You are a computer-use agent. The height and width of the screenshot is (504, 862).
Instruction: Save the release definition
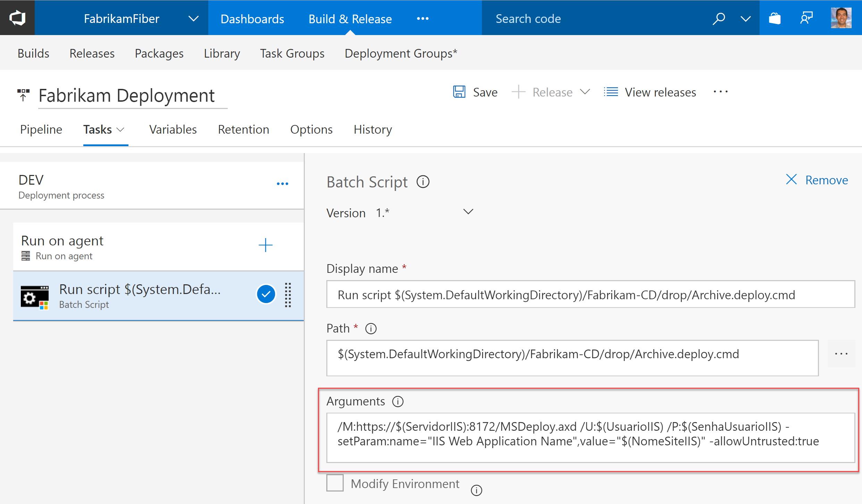click(475, 92)
